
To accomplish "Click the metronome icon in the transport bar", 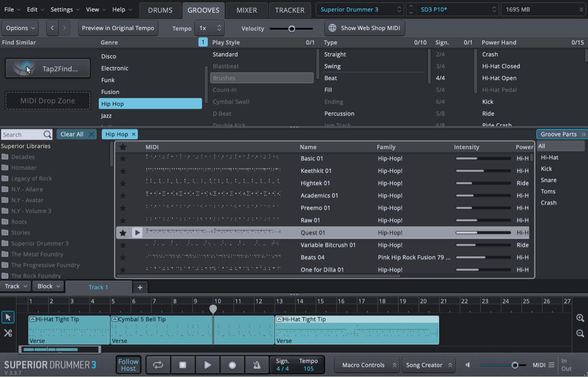I will pos(257,365).
